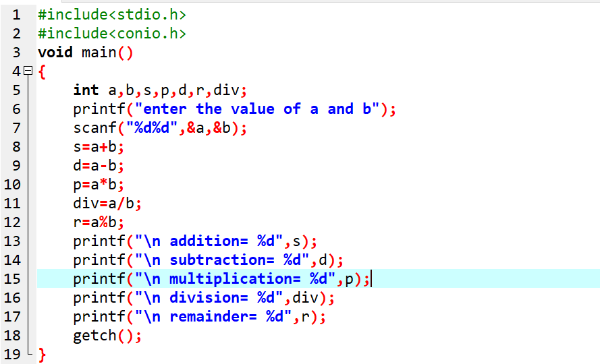Click variable list 'a,b,s,p,d,r,div'
This screenshot has height=364, width=600.
coord(173,90)
